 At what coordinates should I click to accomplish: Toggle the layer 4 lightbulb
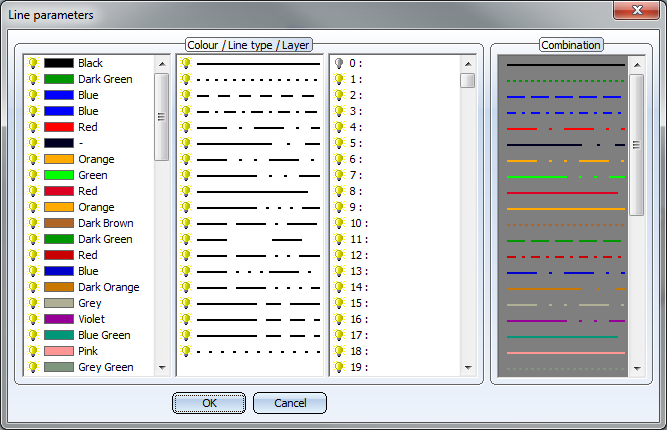[x=339, y=127]
